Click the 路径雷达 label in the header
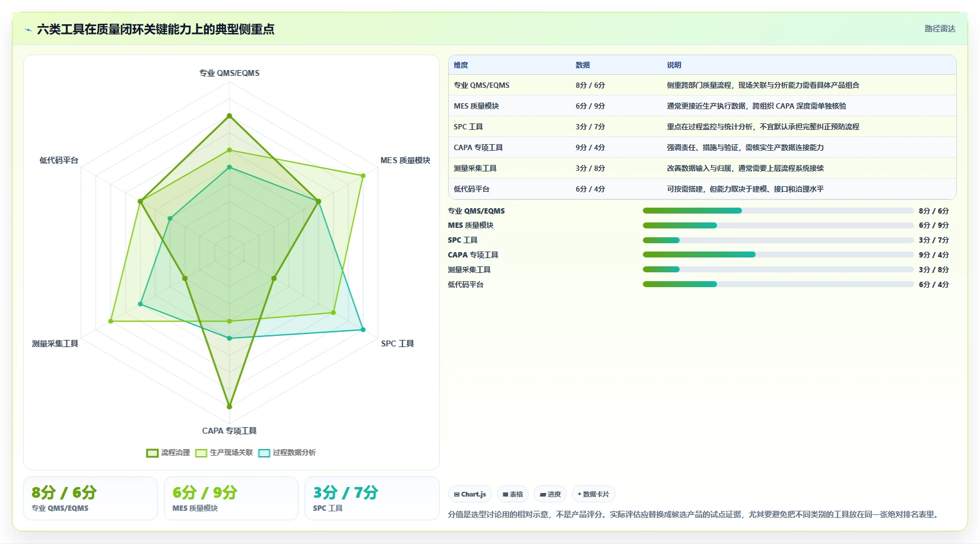The image size is (980, 544). click(940, 28)
